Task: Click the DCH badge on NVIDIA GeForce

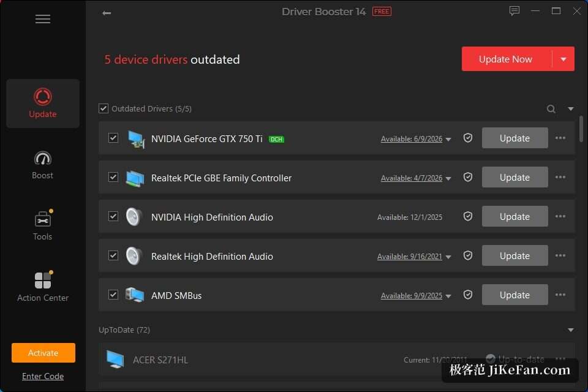Action: coord(276,139)
